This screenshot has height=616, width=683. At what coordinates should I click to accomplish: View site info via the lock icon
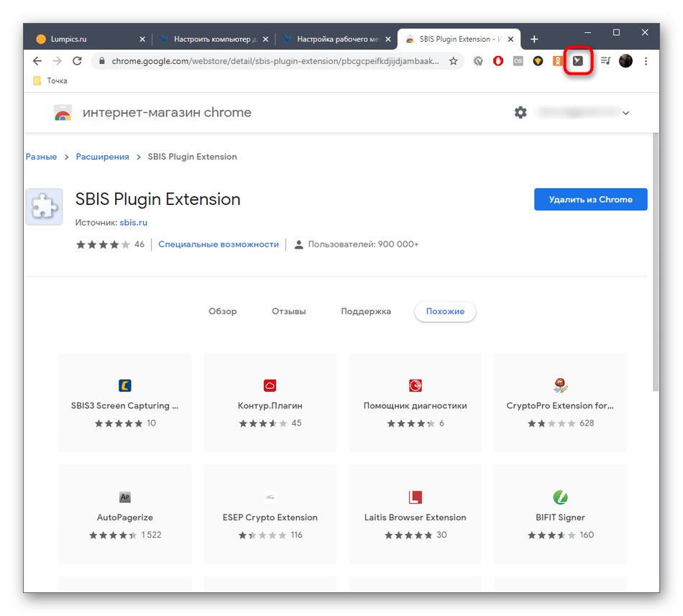[x=102, y=61]
